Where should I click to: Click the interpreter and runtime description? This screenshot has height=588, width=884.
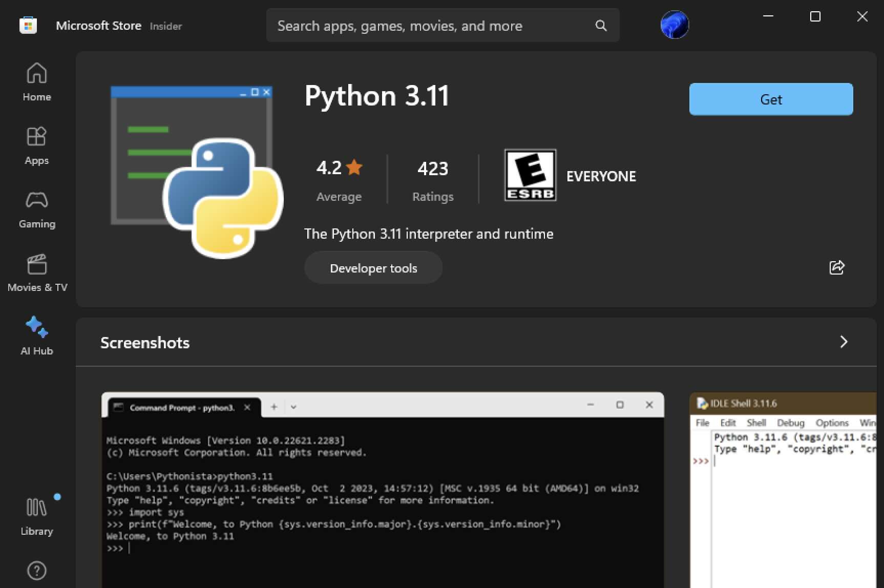pyautogui.click(x=429, y=234)
